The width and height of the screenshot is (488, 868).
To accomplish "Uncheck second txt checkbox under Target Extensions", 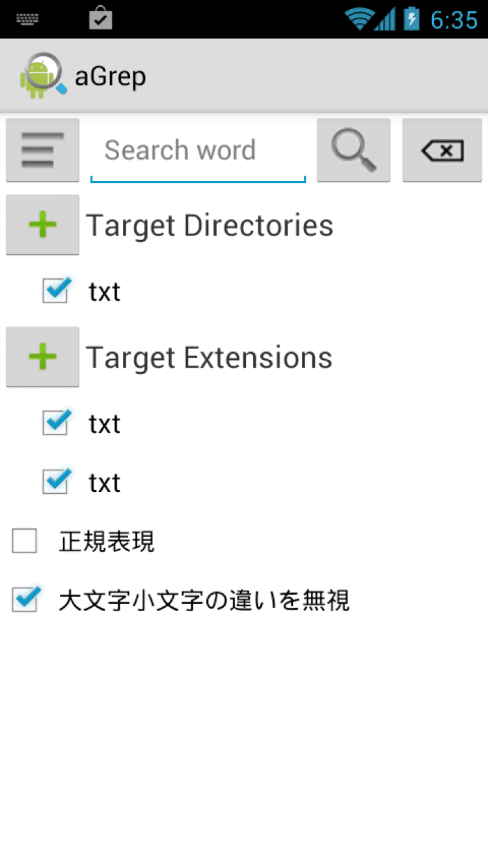I will coord(55,482).
